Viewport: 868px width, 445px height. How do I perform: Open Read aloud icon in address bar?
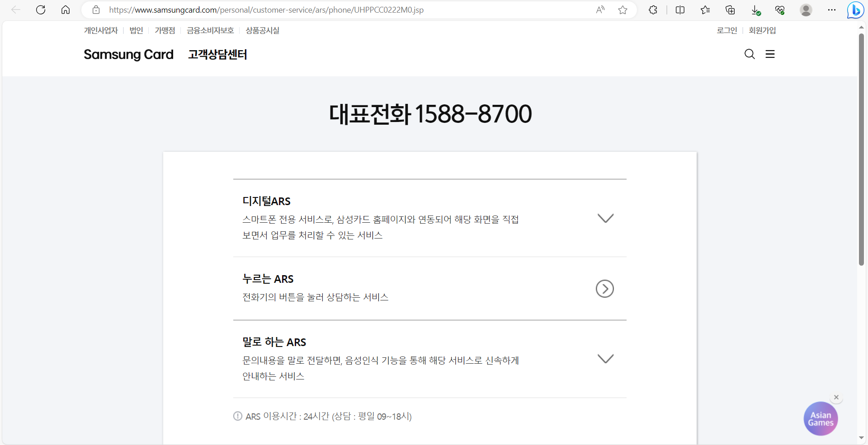click(x=600, y=10)
